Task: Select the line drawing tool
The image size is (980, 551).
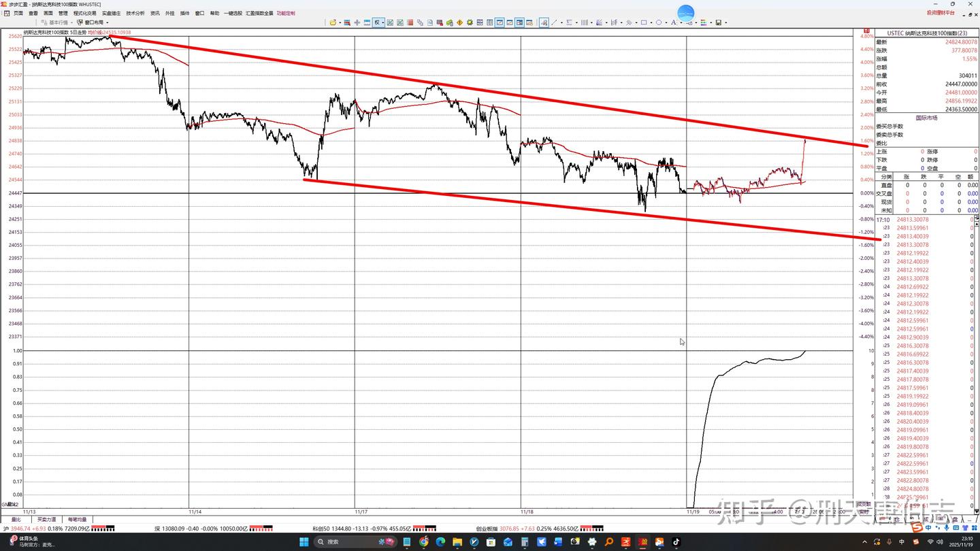Action: 553,22
